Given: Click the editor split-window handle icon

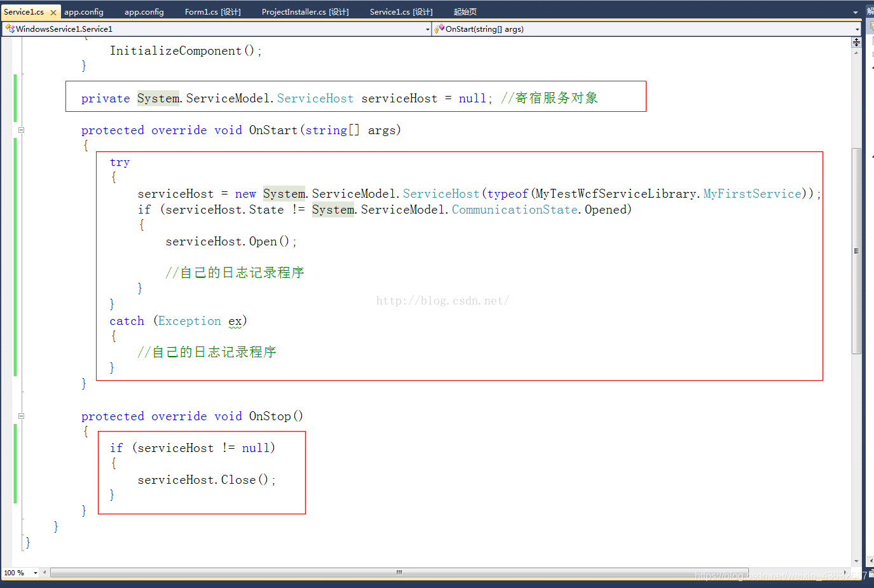Looking at the screenshot, I should [857, 42].
